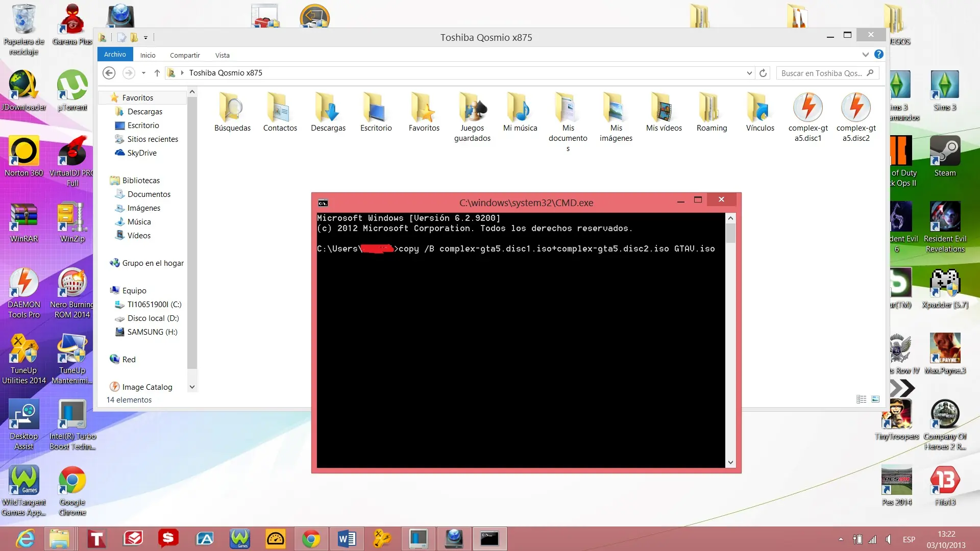Select the WinRAR desktop shortcut

point(23,222)
